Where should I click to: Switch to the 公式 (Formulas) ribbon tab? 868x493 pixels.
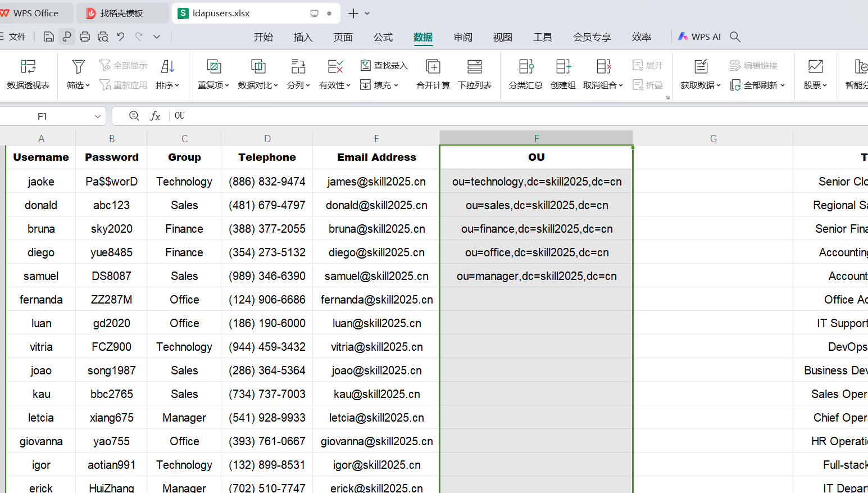coord(383,37)
